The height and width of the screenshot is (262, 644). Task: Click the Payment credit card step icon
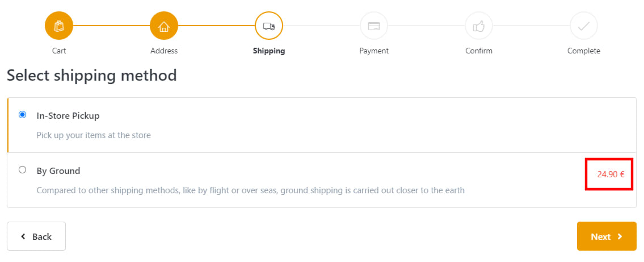[x=374, y=26]
